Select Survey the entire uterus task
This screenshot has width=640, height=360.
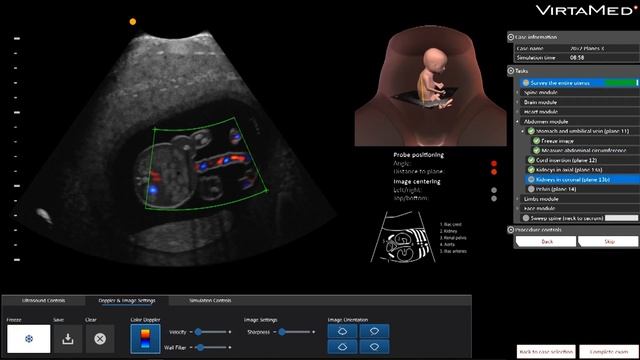(579, 83)
